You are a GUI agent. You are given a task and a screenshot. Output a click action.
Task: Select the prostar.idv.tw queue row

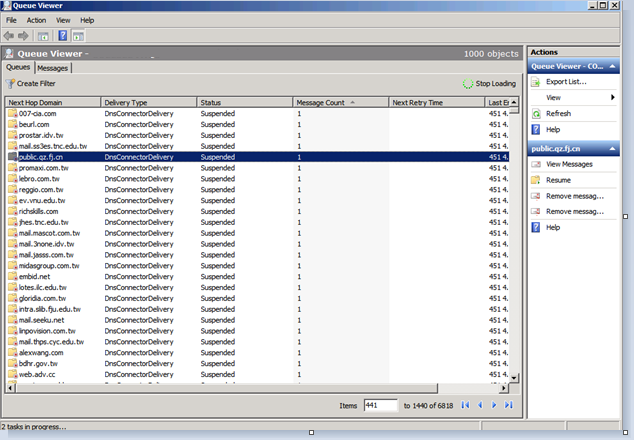click(x=258, y=135)
